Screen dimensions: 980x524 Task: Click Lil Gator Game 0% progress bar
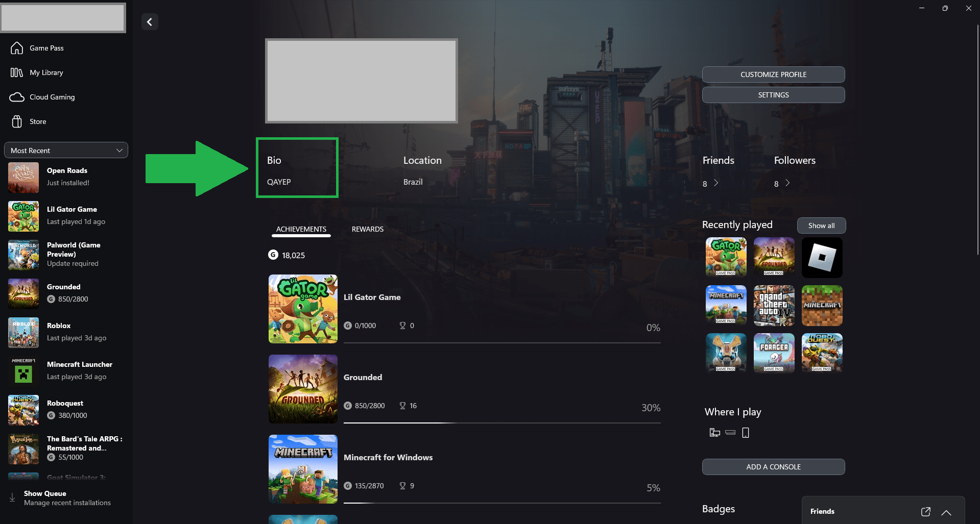pos(502,343)
